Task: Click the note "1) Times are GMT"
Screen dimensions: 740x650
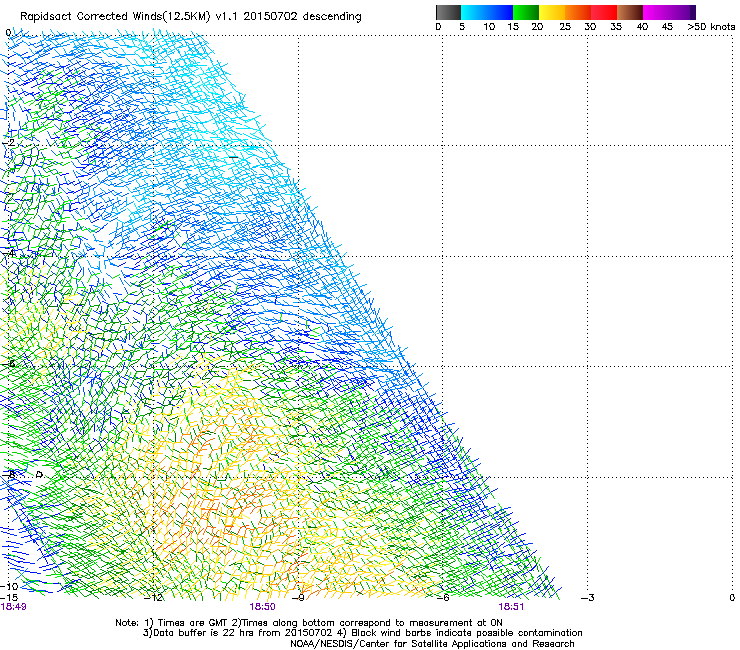Action: [x=186, y=623]
